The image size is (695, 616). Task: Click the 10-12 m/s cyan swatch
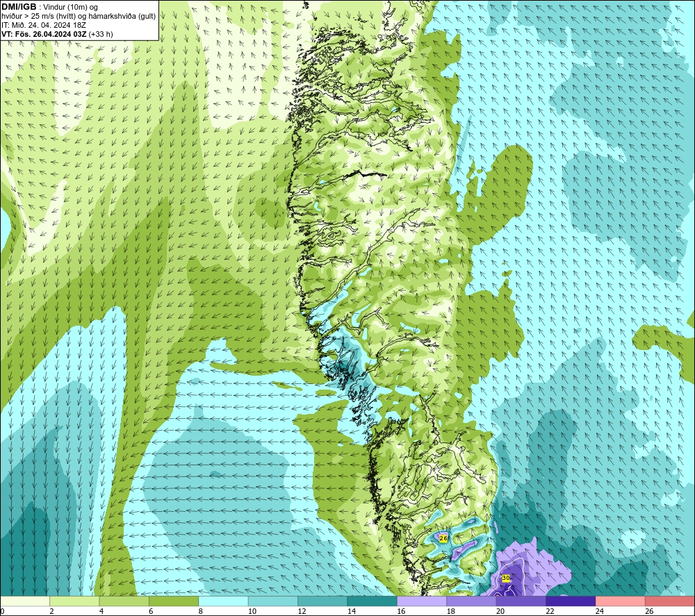click(273, 601)
